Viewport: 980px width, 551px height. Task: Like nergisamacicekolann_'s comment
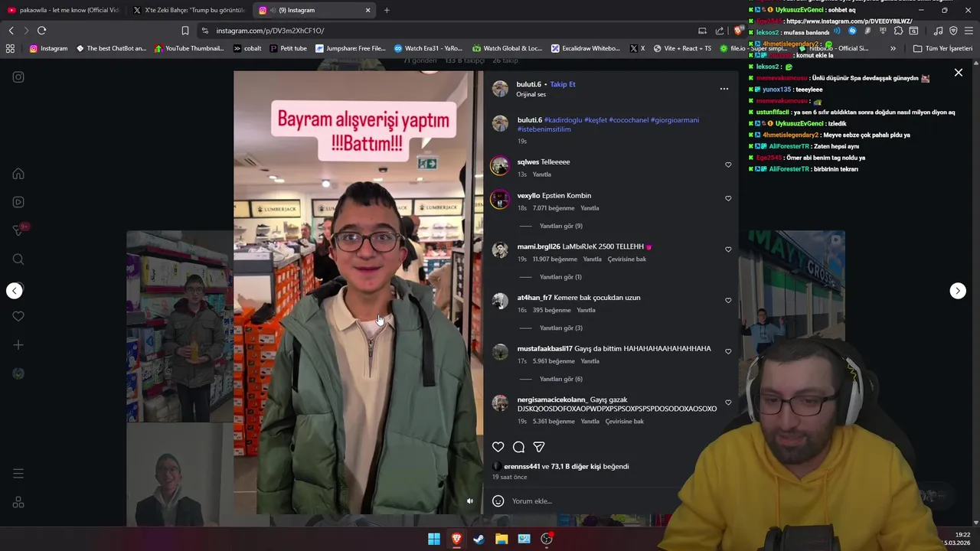point(728,403)
